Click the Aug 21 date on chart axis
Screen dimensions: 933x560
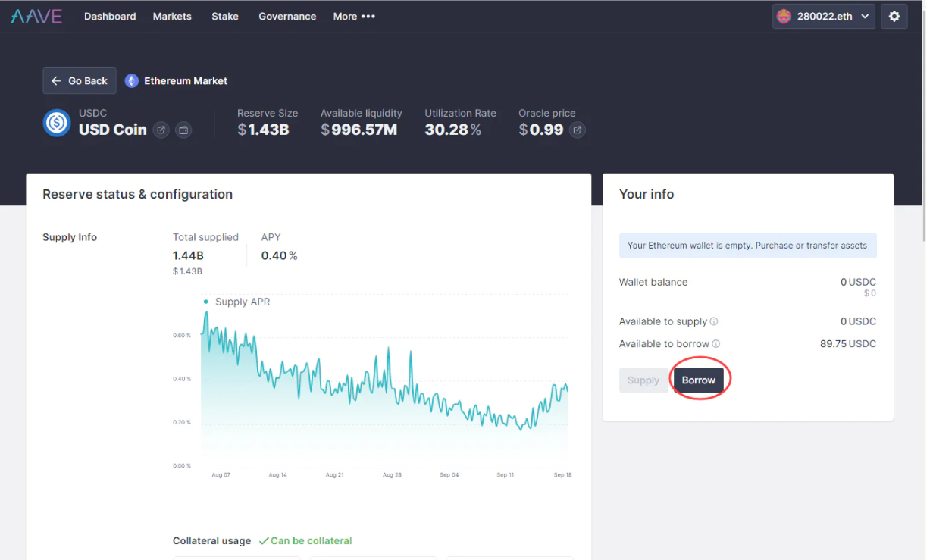[x=335, y=475]
